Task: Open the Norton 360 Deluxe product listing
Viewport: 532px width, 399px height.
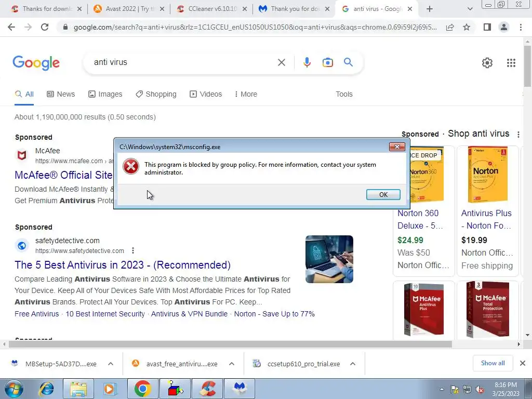Action: 420,220
